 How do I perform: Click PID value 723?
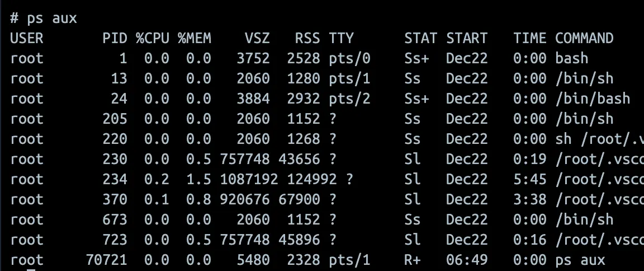115,240
